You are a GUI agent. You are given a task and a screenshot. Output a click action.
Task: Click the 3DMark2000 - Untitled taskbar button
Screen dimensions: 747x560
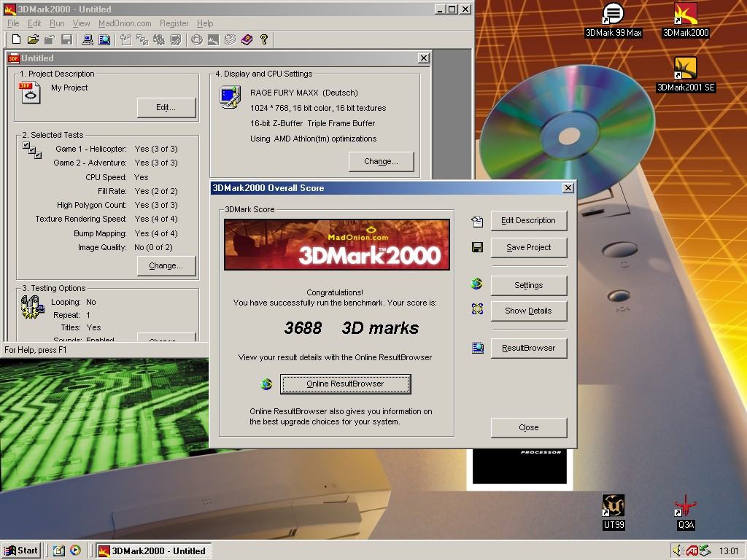tap(154, 551)
